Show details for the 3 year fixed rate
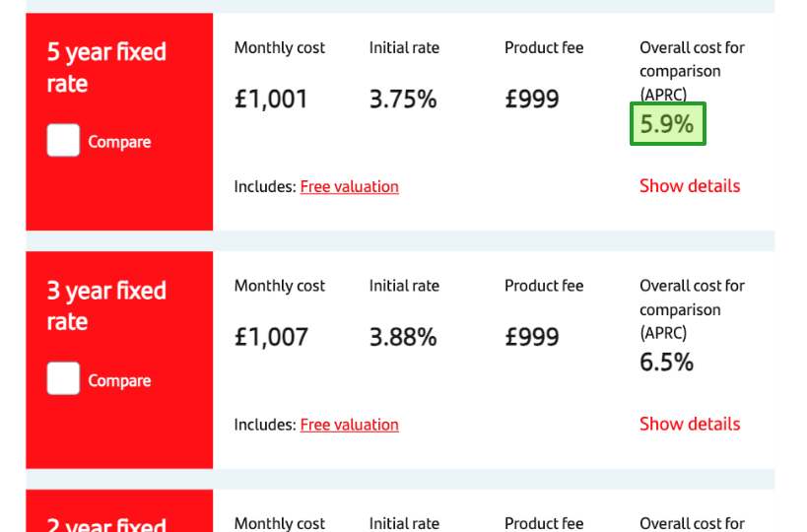 point(689,425)
